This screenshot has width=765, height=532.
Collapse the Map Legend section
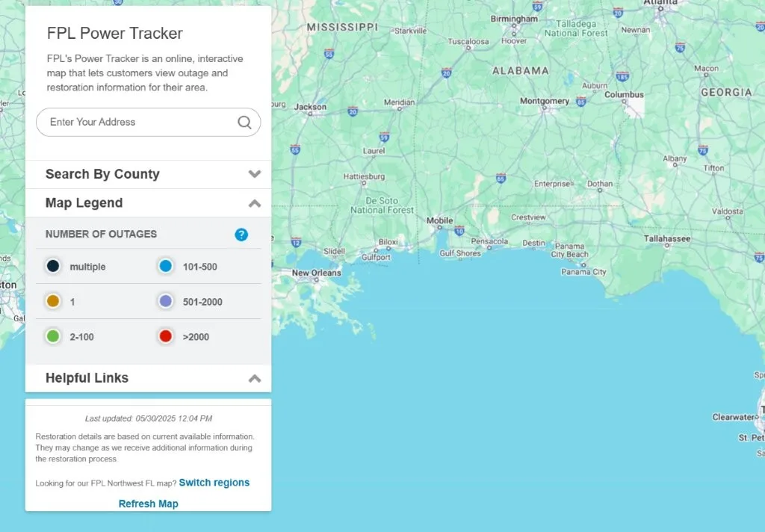tap(149, 203)
